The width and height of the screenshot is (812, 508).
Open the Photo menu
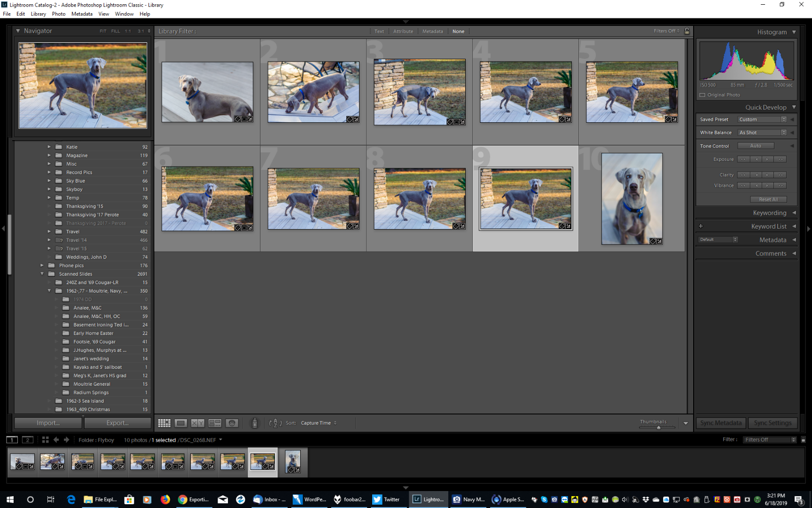[59, 14]
